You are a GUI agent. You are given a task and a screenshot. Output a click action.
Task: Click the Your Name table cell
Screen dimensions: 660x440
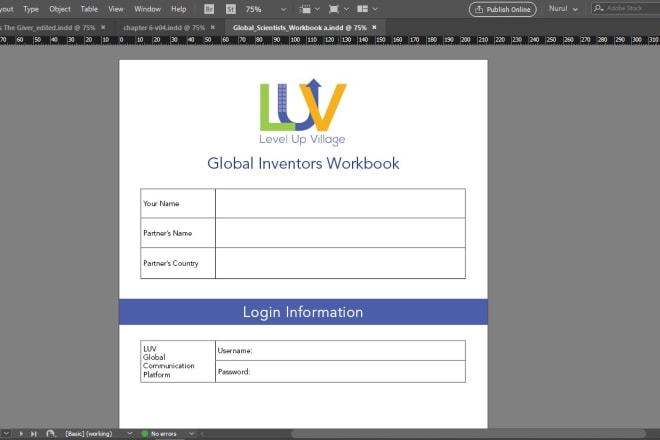[x=178, y=203]
